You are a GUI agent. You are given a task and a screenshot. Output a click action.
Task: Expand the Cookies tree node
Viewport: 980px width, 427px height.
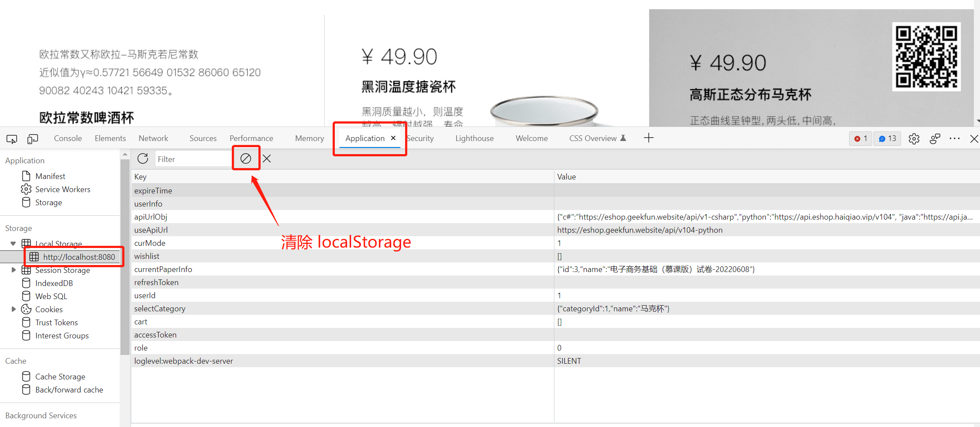14,309
